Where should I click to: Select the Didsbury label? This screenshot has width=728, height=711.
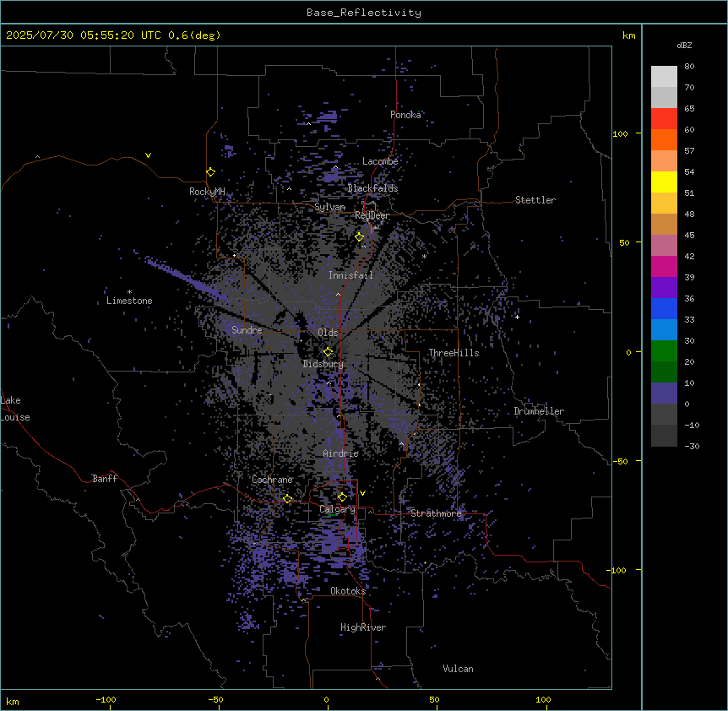pos(323,364)
